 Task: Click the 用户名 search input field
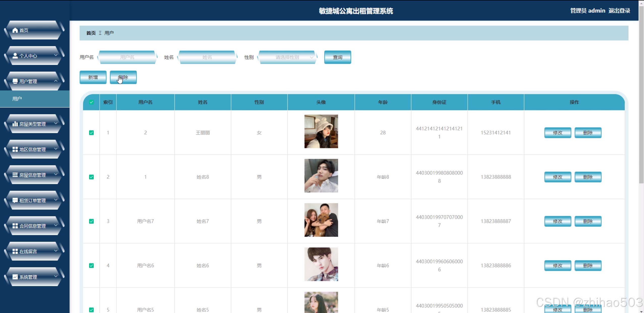coord(127,57)
